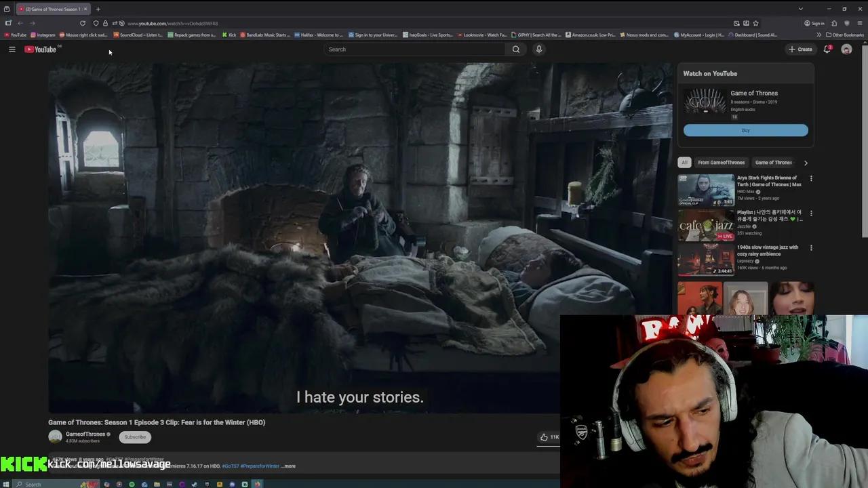Click the YouTube logo
Screen dimensions: 868x488
(x=41, y=49)
